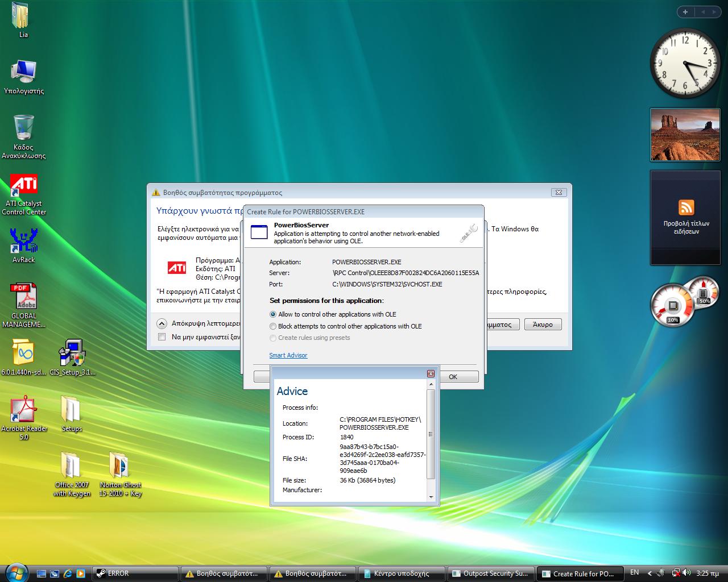Image resolution: width=728 pixels, height=582 pixels.
Task: Click the analog clock gadget
Action: point(685,63)
